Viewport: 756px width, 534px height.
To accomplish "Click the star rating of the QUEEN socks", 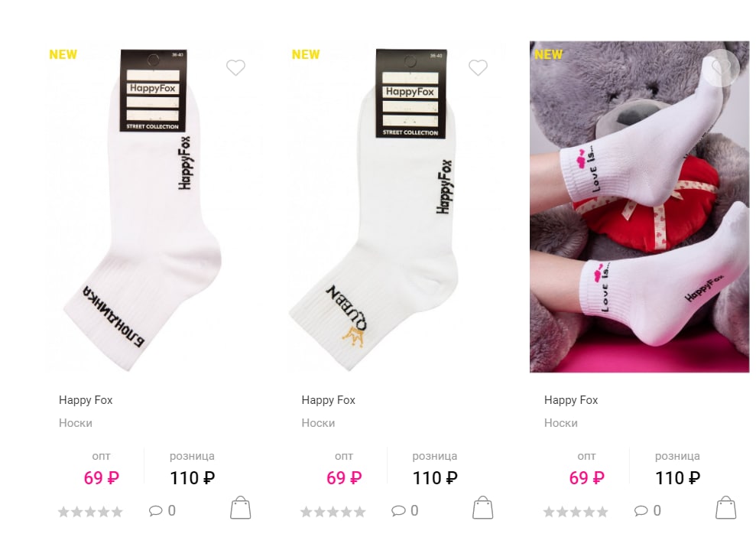I will click(x=333, y=512).
